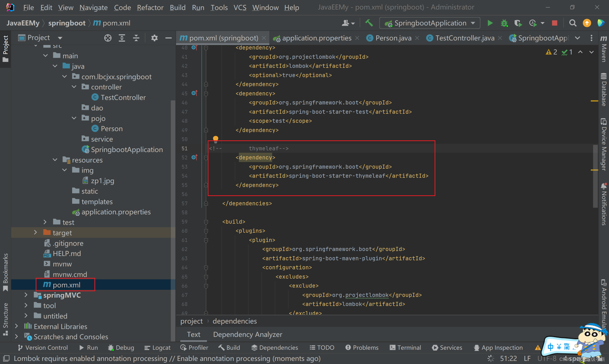Collapse the resources folder
609x364 pixels.
(55, 160)
